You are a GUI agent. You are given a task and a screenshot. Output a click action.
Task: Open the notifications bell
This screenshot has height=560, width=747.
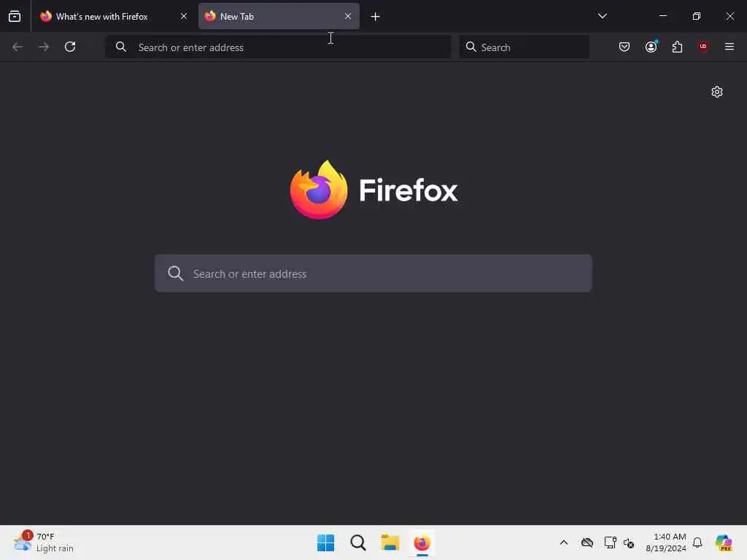point(697,542)
